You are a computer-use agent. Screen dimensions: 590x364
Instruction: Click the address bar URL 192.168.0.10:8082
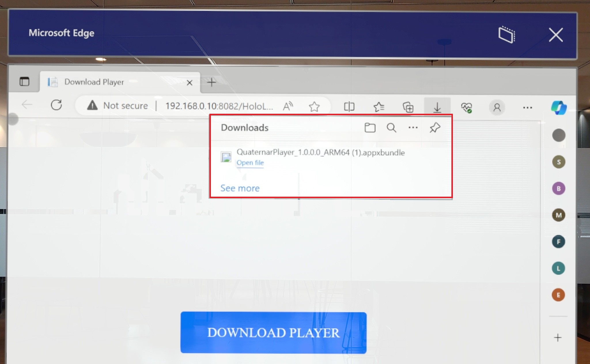219,106
